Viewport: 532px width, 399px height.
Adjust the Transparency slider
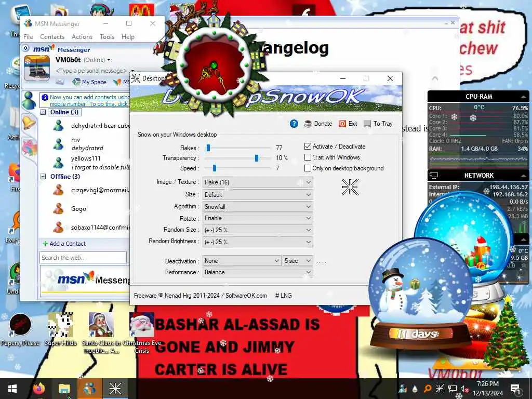click(257, 158)
